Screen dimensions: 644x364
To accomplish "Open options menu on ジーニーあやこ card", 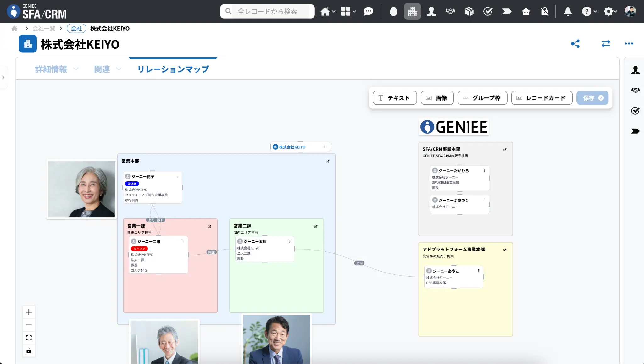I will (478, 271).
